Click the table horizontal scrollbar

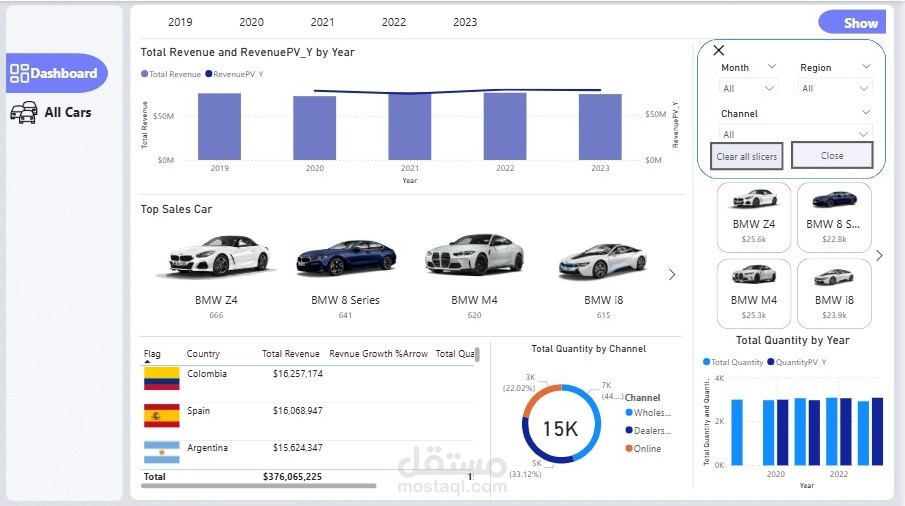point(259,486)
